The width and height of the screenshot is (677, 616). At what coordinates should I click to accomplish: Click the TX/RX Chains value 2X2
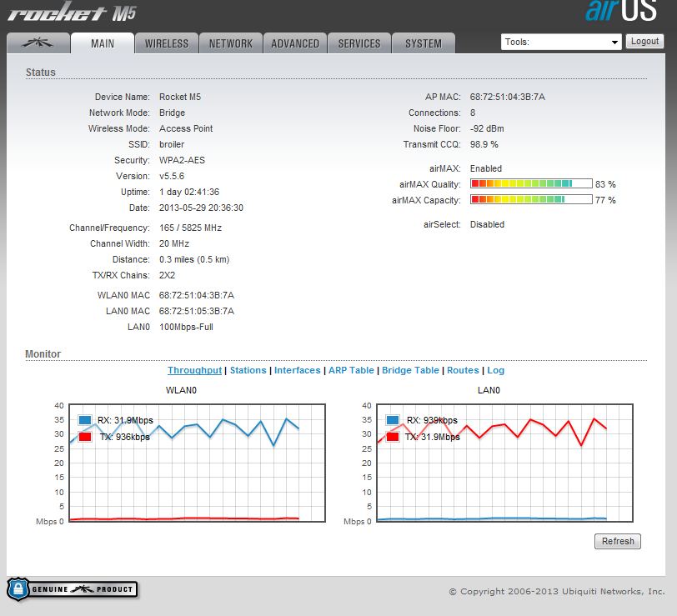point(167,275)
